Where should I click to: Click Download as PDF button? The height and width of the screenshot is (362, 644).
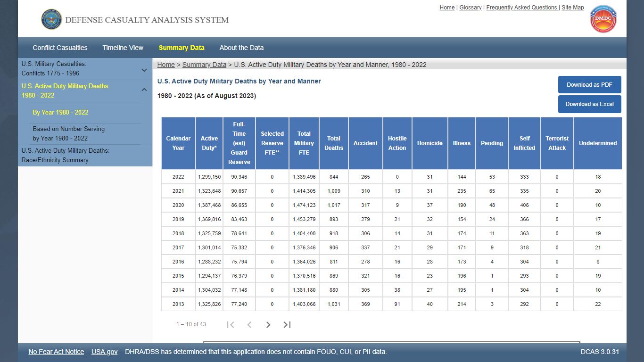click(x=589, y=85)
